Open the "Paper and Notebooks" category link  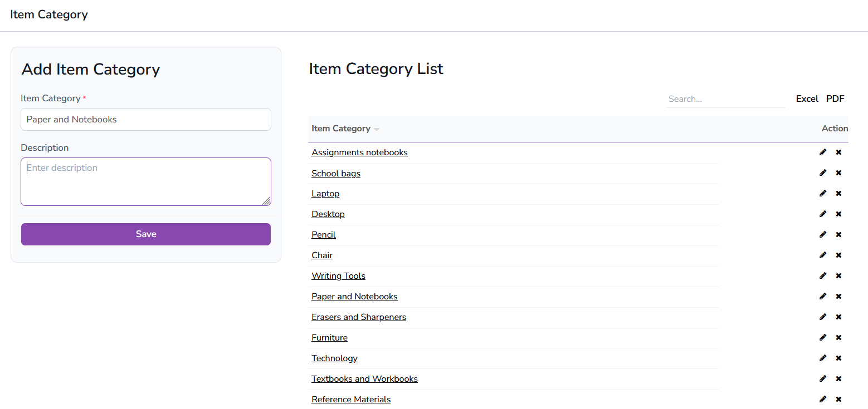(354, 296)
